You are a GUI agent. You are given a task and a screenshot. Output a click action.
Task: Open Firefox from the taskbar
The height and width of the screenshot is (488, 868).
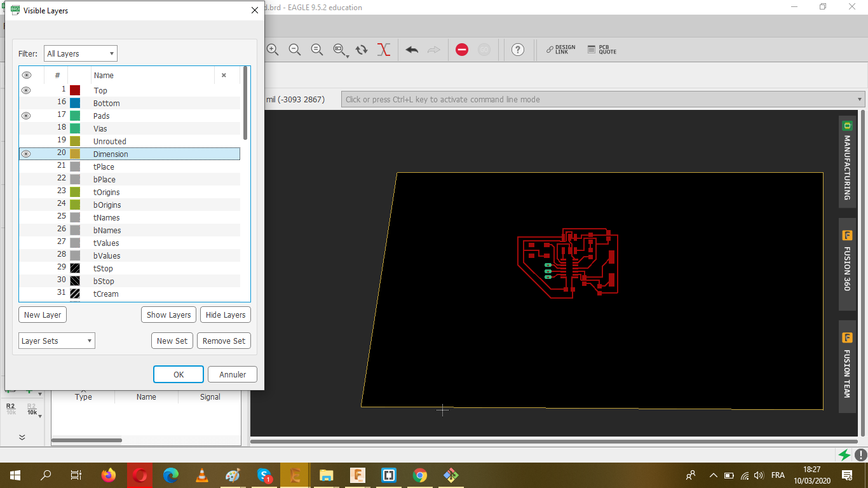pos(109,475)
